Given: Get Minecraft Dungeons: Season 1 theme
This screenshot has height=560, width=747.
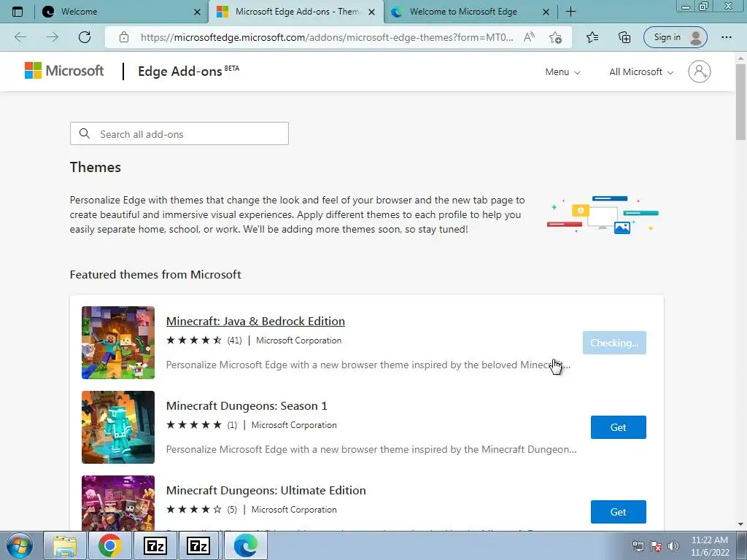Looking at the screenshot, I should tap(619, 427).
